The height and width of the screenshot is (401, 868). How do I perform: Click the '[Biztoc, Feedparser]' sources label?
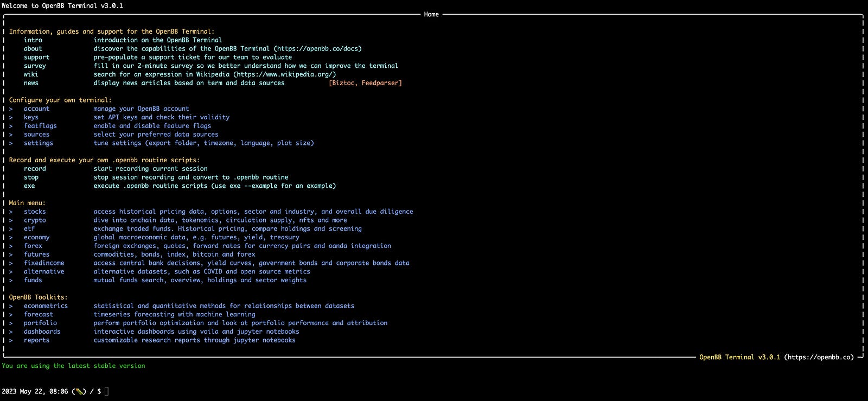pos(365,83)
